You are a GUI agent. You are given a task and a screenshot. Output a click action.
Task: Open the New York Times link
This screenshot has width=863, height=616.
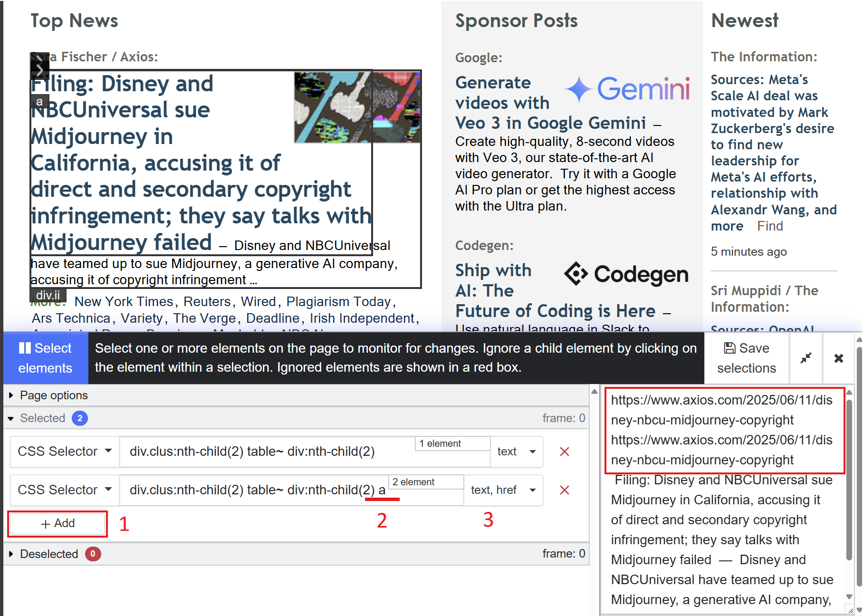click(124, 301)
